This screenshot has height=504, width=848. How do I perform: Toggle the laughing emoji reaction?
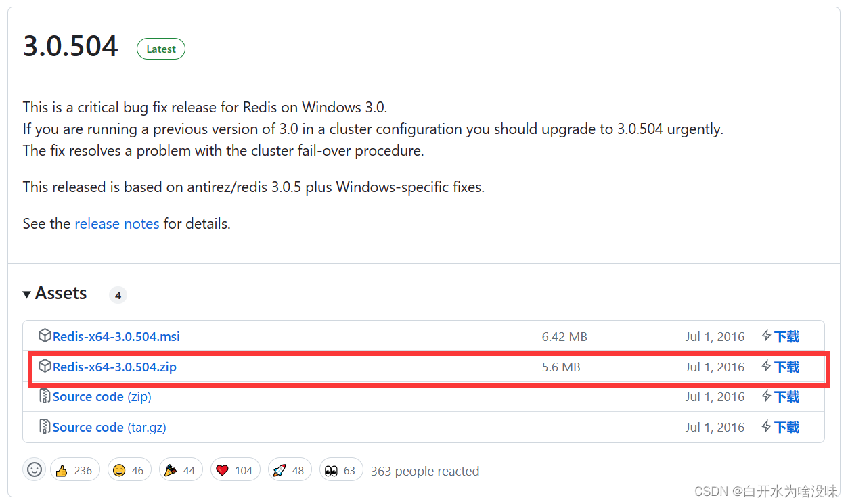tap(129, 469)
